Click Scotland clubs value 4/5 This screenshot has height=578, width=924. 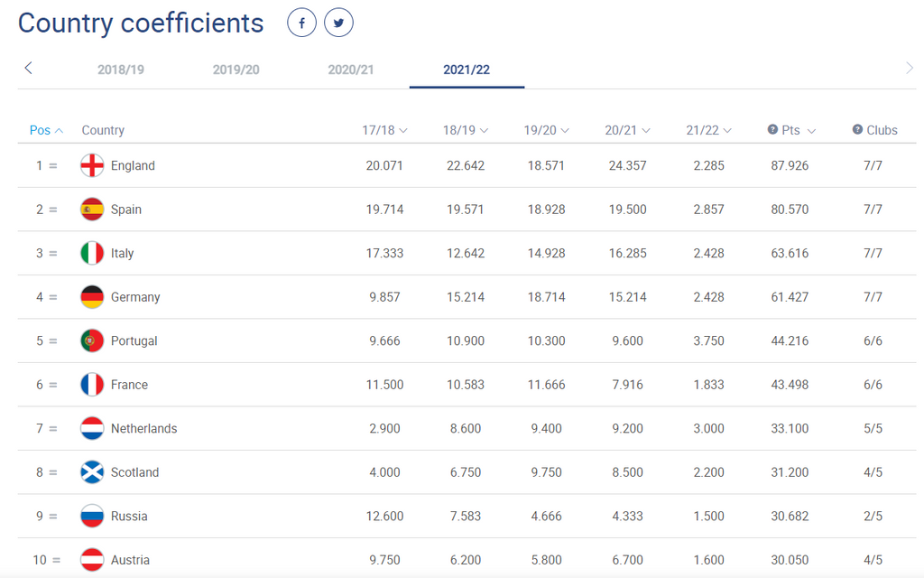point(873,472)
